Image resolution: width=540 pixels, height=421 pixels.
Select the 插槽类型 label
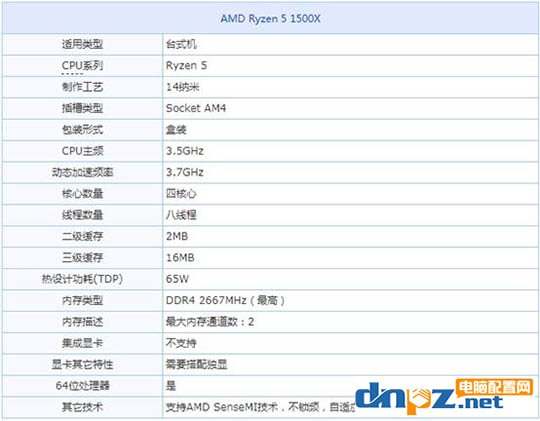[82, 108]
